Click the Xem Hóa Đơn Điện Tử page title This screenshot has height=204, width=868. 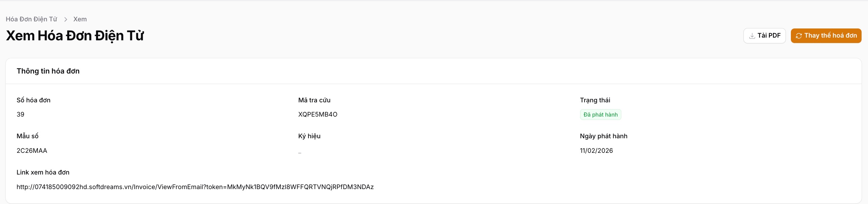pos(75,36)
